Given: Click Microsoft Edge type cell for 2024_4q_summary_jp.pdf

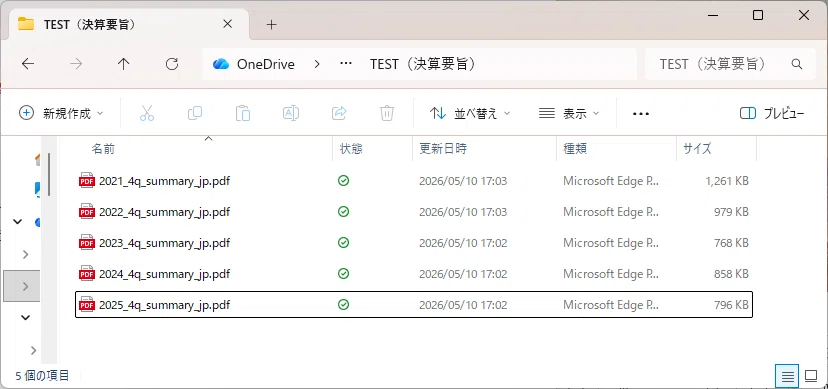Looking at the screenshot, I should (611, 274).
